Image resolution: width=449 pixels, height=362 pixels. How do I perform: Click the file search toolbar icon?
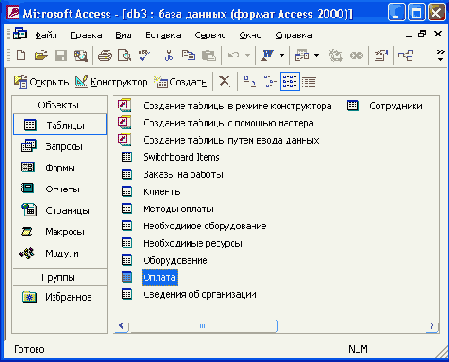click(81, 55)
